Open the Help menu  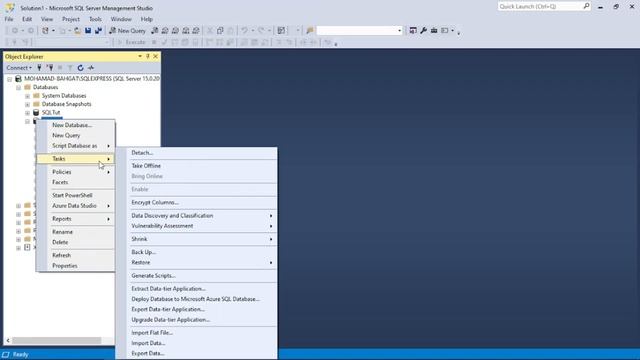point(147,19)
